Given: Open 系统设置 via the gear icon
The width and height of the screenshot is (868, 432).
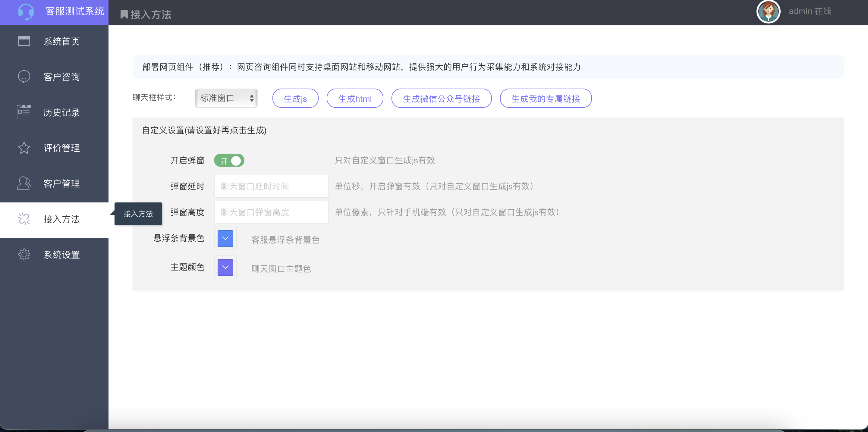Looking at the screenshot, I should point(24,255).
